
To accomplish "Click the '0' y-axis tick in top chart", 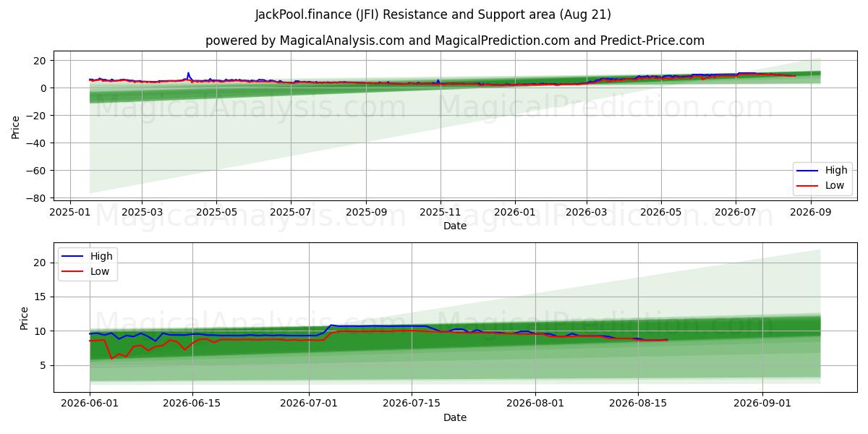I will point(44,88).
